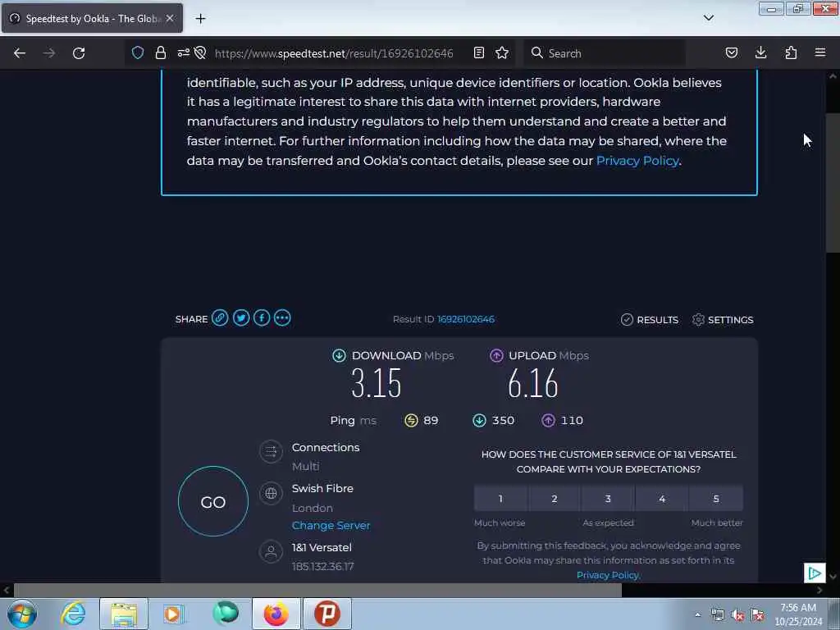
Task: Click the download speed value 3.15
Action: [x=376, y=383]
